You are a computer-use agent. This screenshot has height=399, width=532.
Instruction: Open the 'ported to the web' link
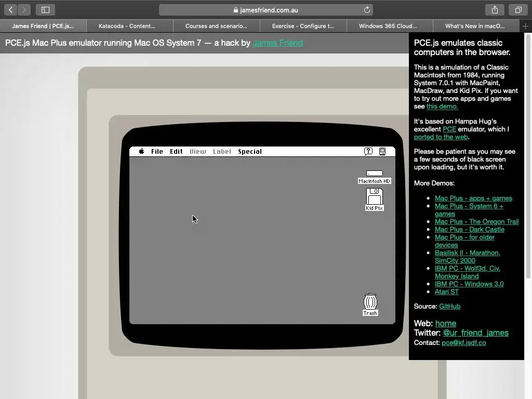(x=441, y=137)
